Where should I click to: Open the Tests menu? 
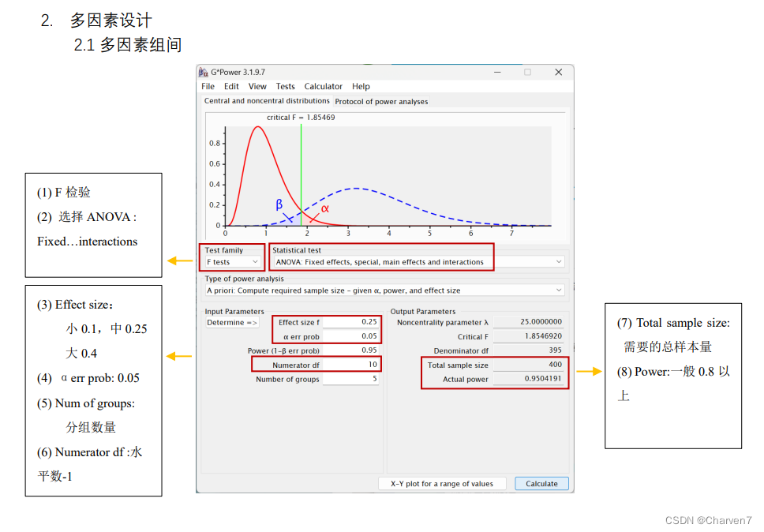click(x=285, y=86)
